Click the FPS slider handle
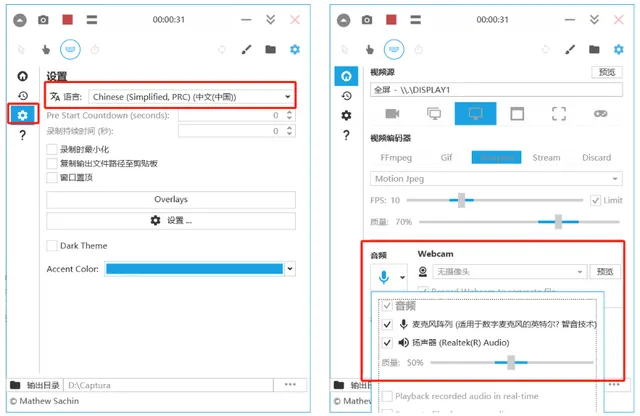Viewport: 640px width, 416px height. (x=461, y=200)
